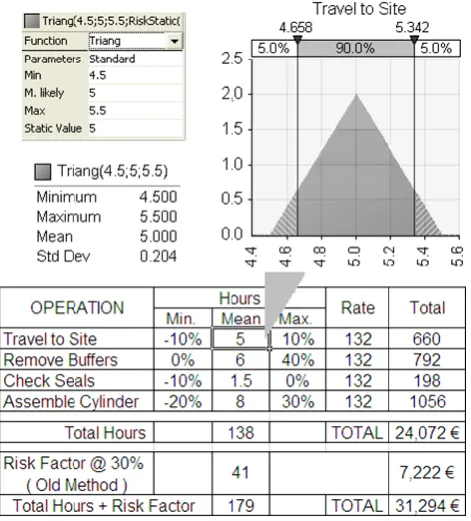The width and height of the screenshot is (471, 521).
Task: Open the Function dropdown arrow next to Triang
Action: click(174, 41)
